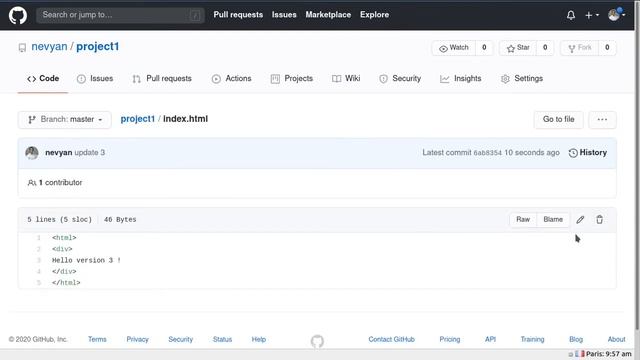Click the 1 contributor label
Screen dimensions: 640x360
55,182
